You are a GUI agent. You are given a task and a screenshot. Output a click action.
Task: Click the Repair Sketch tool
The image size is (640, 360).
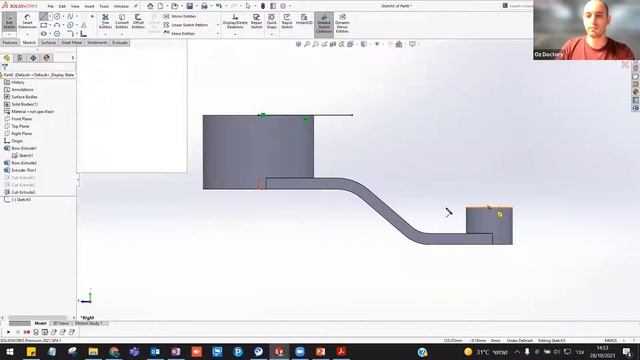click(256, 21)
